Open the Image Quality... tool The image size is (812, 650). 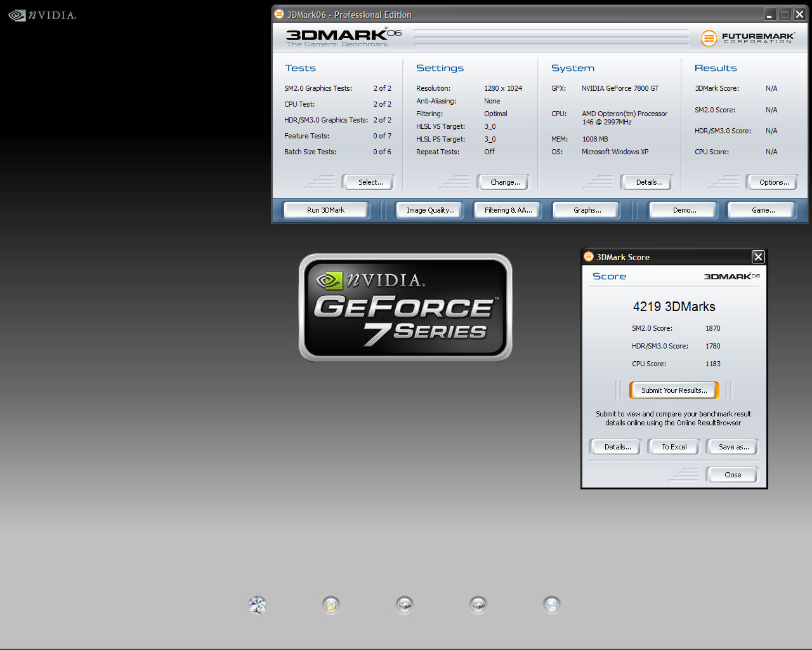point(430,210)
